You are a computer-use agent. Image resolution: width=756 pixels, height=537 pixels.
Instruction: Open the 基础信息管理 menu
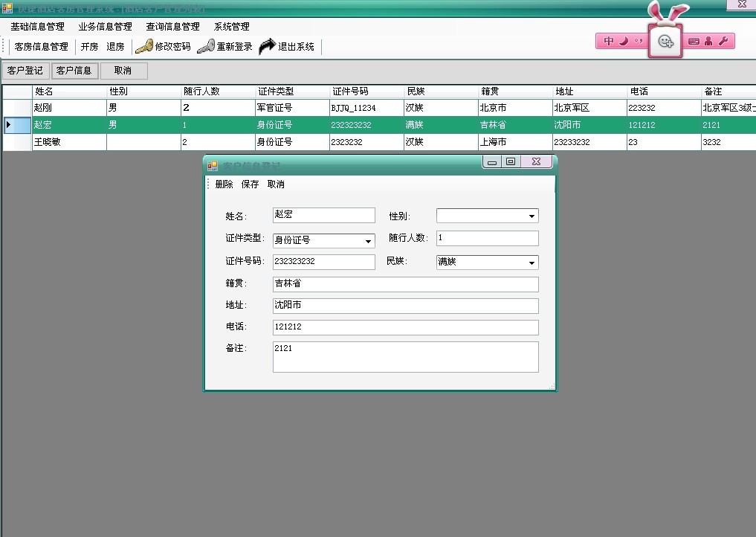click(x=37, y=27)
